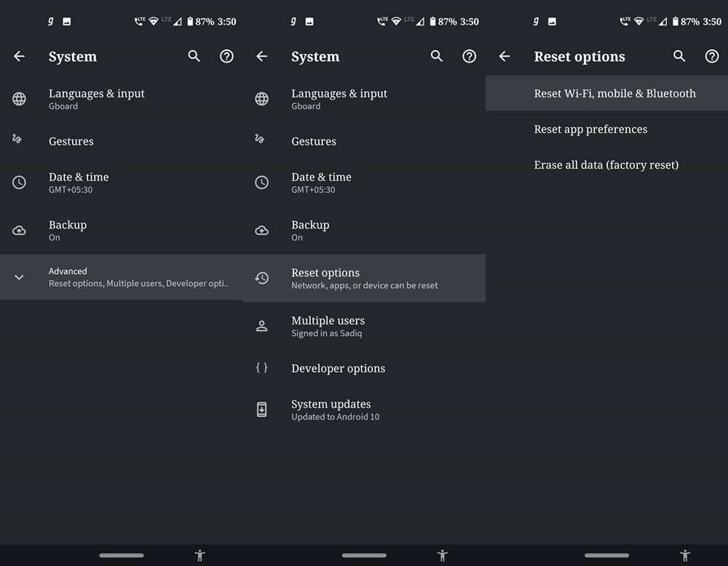
Task: Tap the home gesture pill in middle screen
Action: [x=365, y=555]
